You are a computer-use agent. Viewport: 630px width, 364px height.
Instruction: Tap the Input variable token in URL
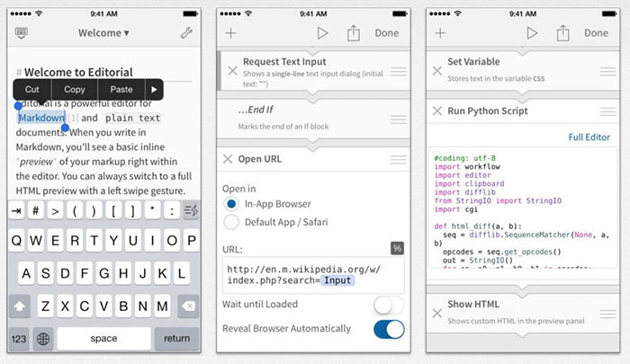337,280
